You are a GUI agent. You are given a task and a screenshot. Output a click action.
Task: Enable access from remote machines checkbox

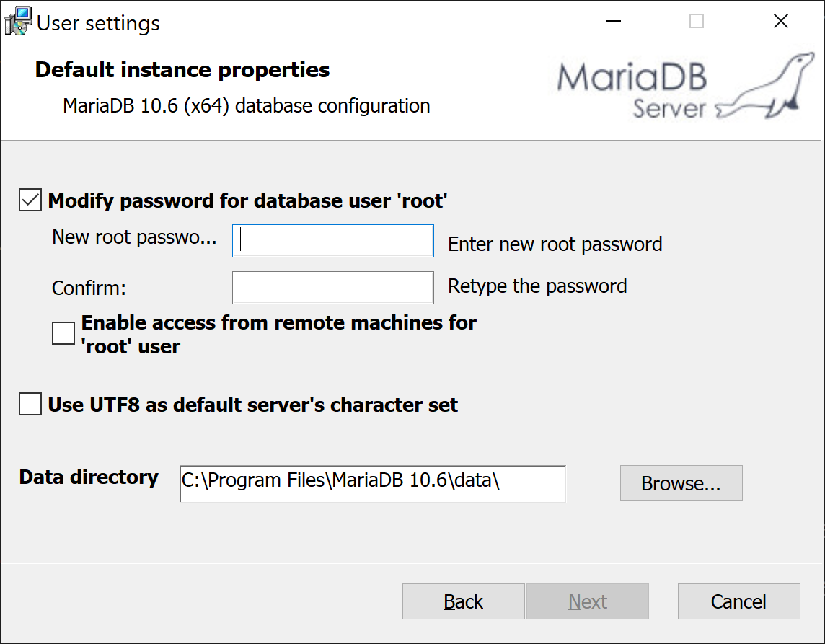pos(63,334)
